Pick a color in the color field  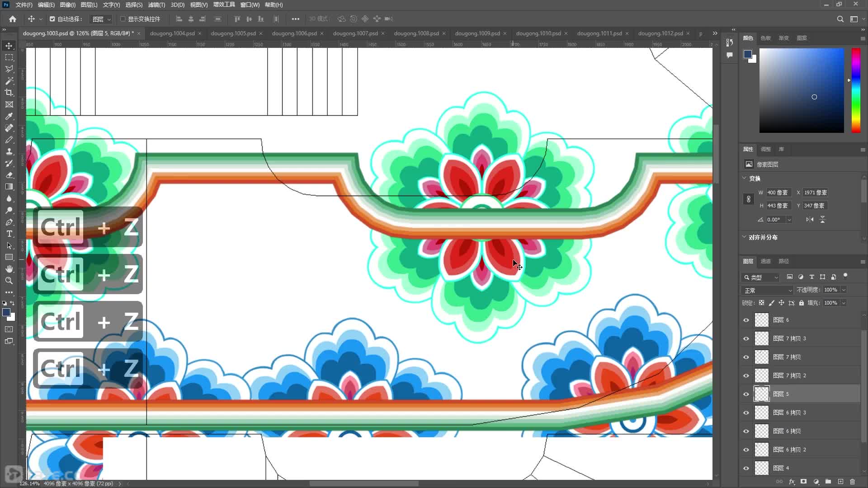pyautogui.click(x=802, y=90)
